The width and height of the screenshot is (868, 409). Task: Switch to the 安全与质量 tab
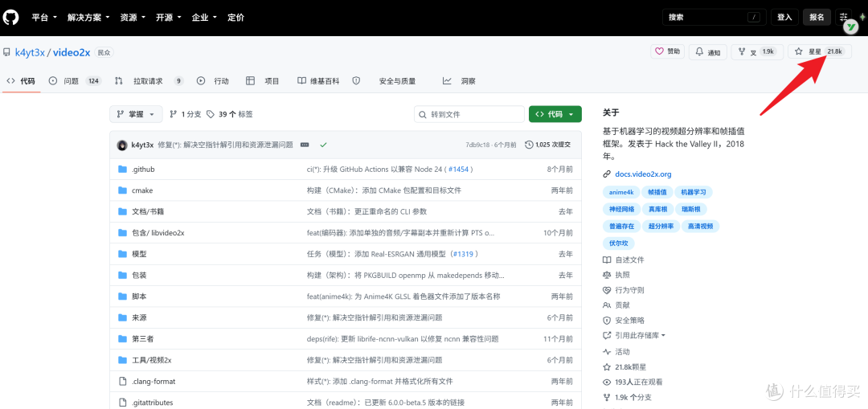pos(384,81)
